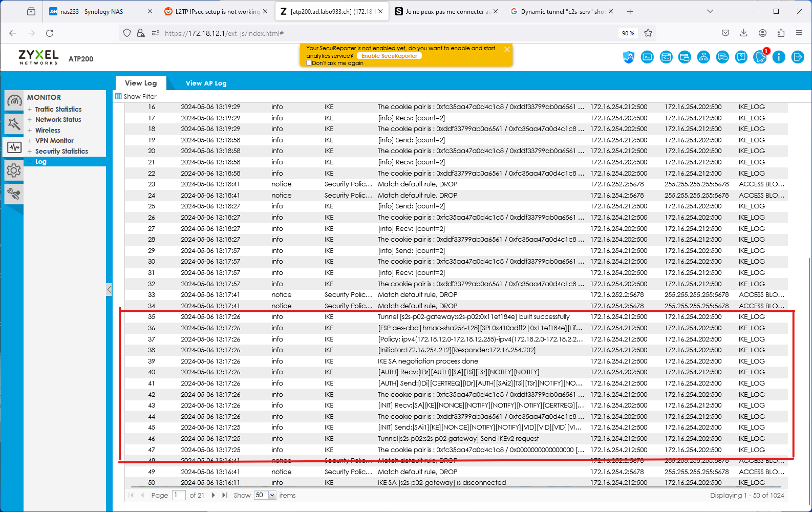Switch to the L2TP IPsec setup browser tab
Image resolution: width=812 pixels, height=512 pixels.
point(216,11)
